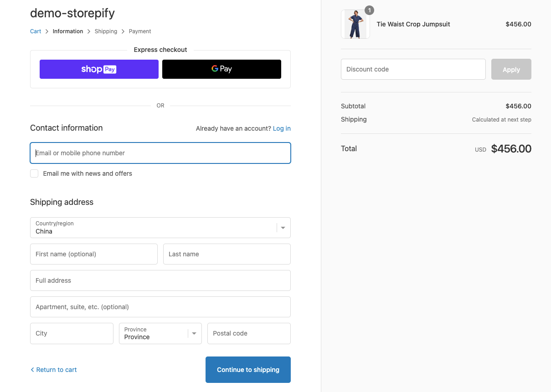Open the Cart breadcrumb link

coord(36,31)
